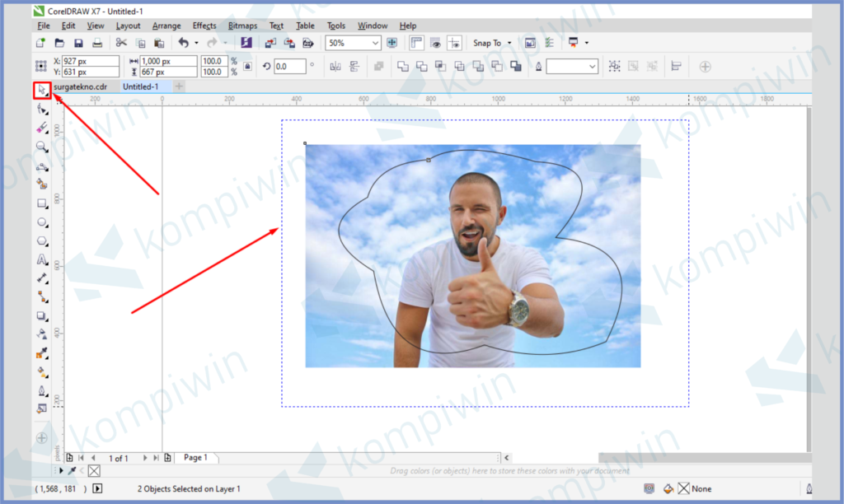Image resolution: width=844 pixels, height=504 pixels.
Task: Activate the Text tool
Action: coord(42,259)
